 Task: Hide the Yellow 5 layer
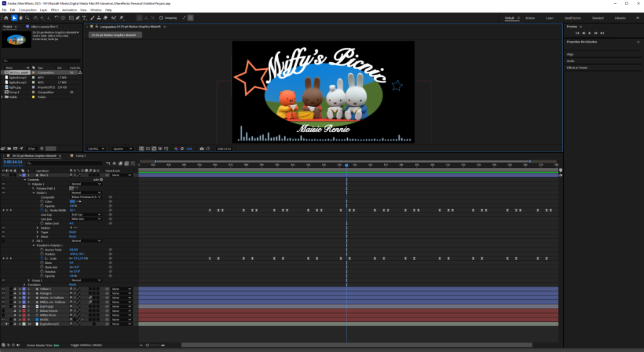pyautogui.click(x=4, y=289)
